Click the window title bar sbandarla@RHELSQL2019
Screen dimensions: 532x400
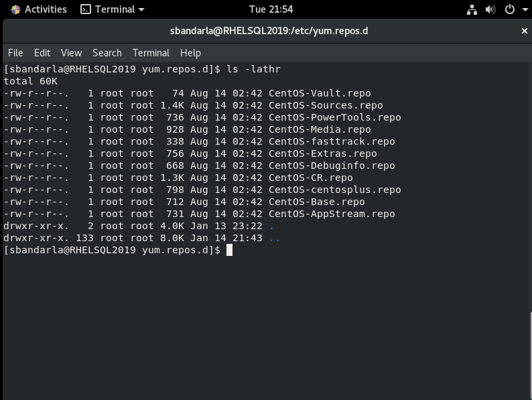click(x=268, y=31)
